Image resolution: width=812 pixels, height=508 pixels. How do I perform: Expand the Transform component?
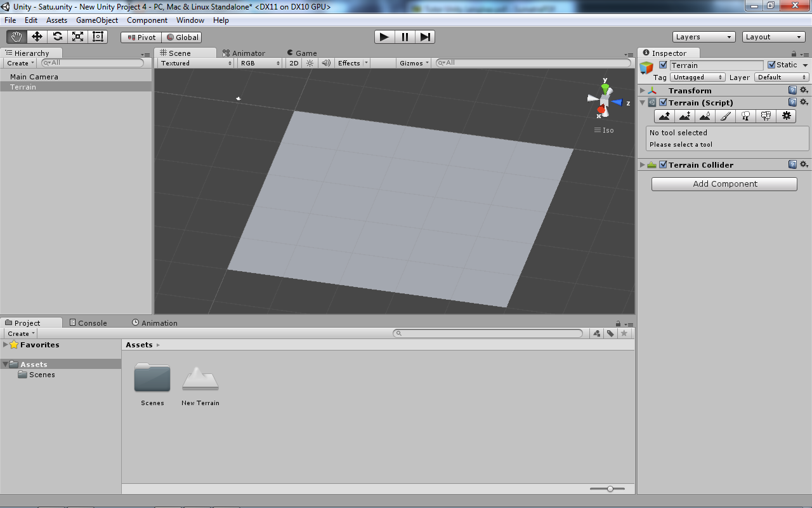point(642,90)
